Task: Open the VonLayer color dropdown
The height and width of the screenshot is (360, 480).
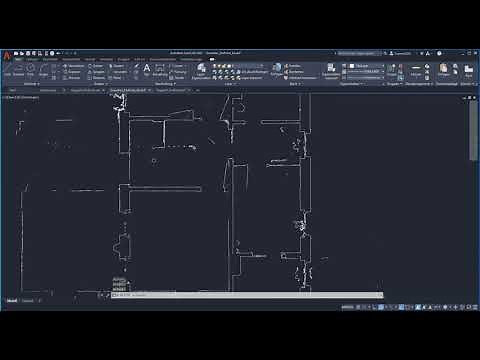Action: pos(366,66)
